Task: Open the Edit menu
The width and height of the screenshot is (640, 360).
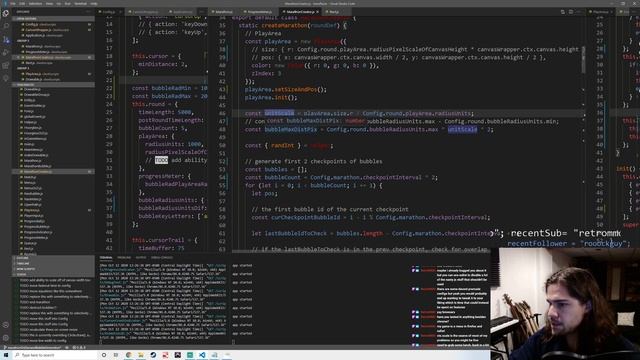Action: (x=22, y=4)
